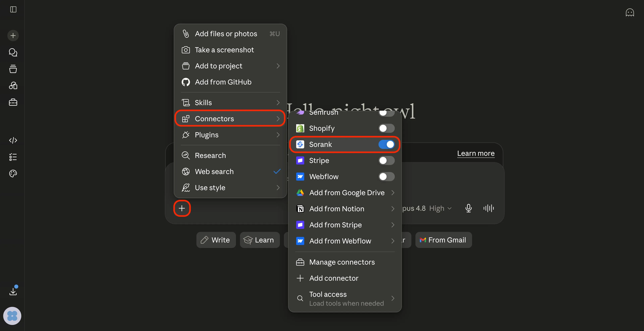Disable the Sorank connector toggle

[x=387, y=144]
